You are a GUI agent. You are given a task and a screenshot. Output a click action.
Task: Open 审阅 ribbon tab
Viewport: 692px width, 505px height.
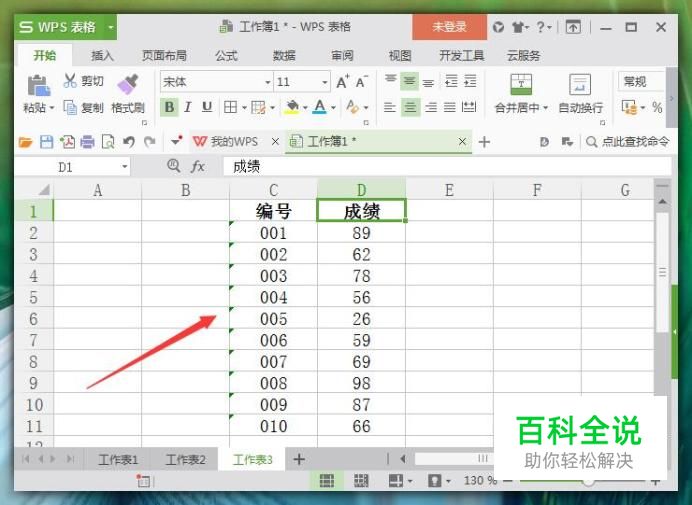pos(342,56)
